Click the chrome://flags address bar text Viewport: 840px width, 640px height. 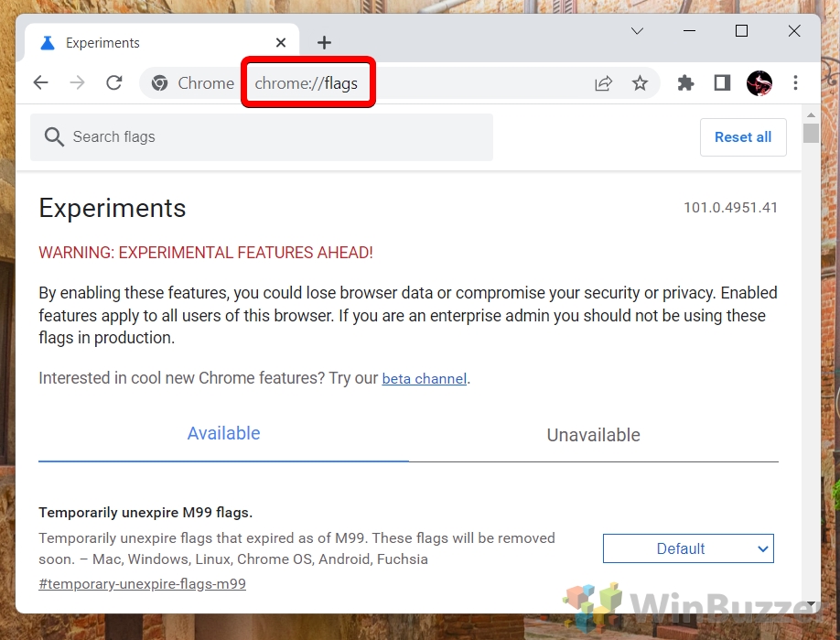click(x=306, y=83)
